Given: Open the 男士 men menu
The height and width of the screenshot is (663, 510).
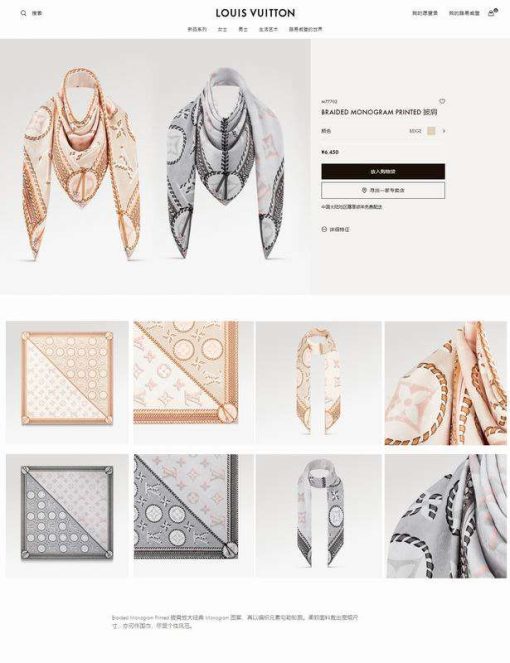Looking at the screenshot, I should pyautogui.click(x=243, y=29).
